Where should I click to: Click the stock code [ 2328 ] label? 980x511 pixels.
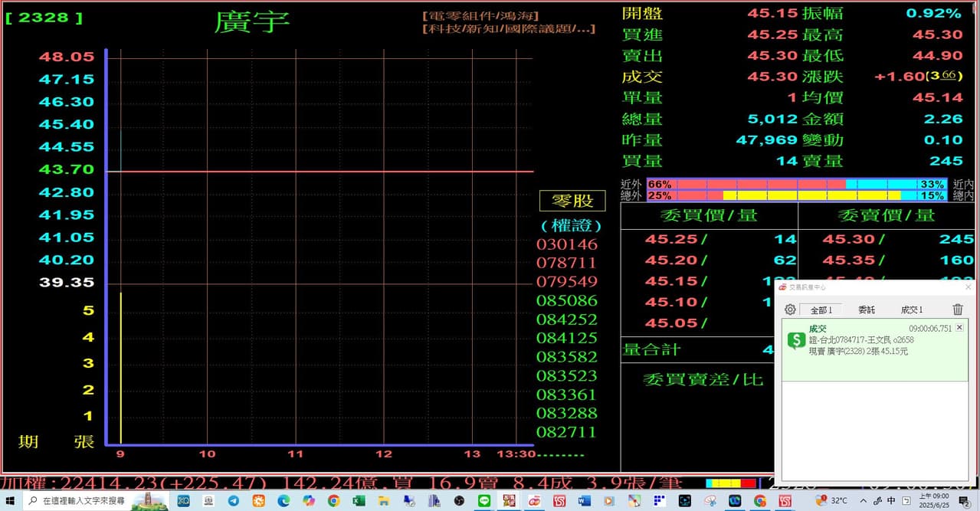click(44, 17)
